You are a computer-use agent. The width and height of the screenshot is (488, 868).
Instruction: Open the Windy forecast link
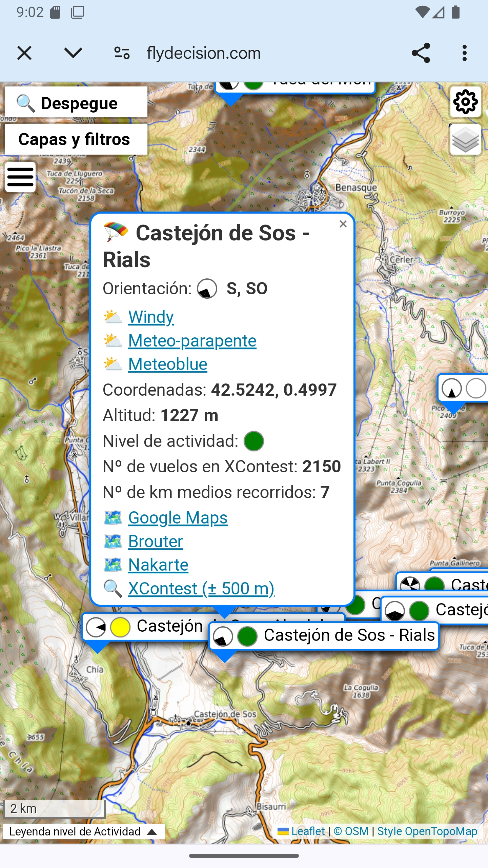point(151,317)
